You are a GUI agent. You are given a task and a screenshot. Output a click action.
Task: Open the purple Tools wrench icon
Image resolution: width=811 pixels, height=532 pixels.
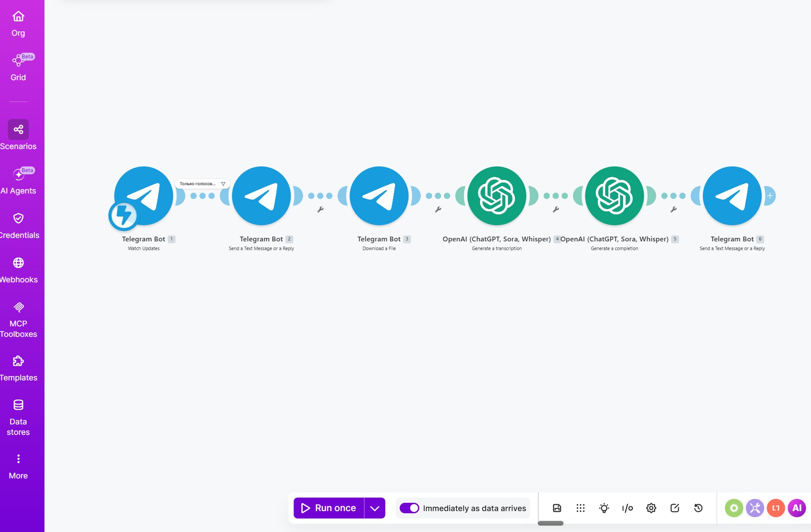[x=755, y=508]
